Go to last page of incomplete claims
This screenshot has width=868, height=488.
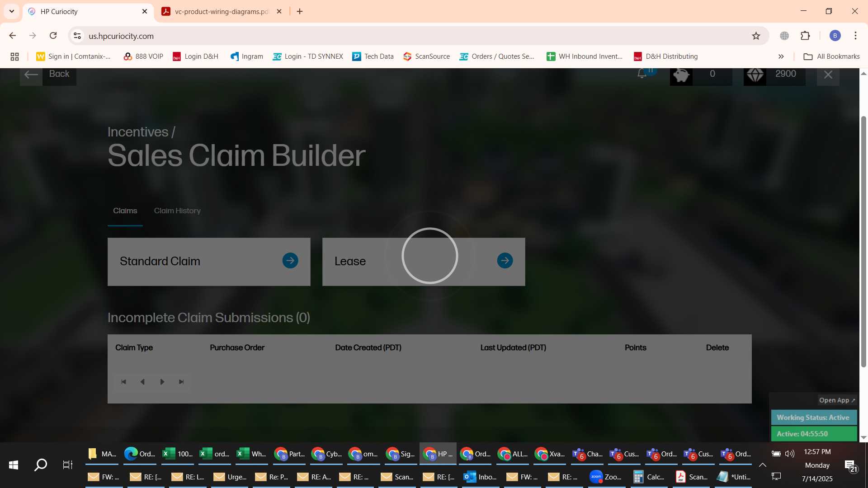coord(181,382)
